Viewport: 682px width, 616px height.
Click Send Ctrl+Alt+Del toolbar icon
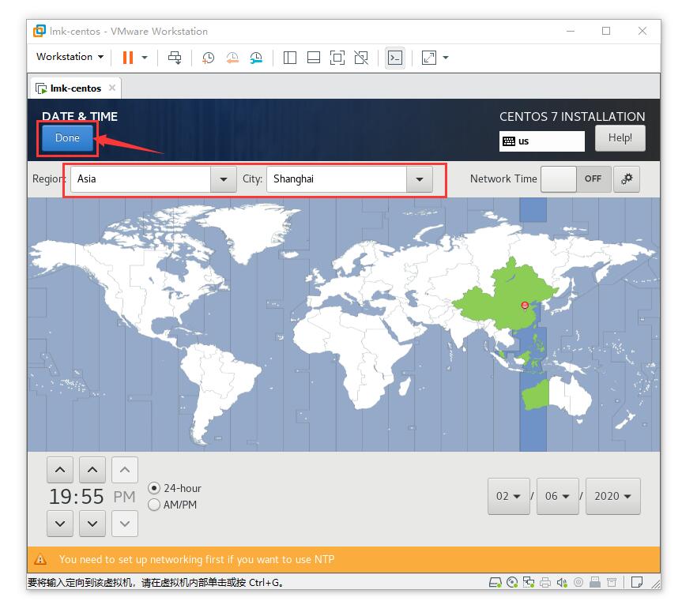tap(175, 58)
